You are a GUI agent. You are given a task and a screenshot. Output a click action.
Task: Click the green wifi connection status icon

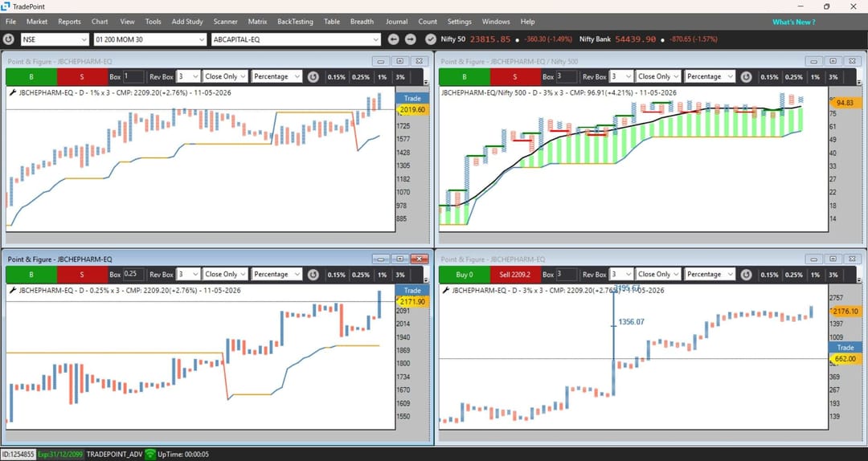click(150, 455)
